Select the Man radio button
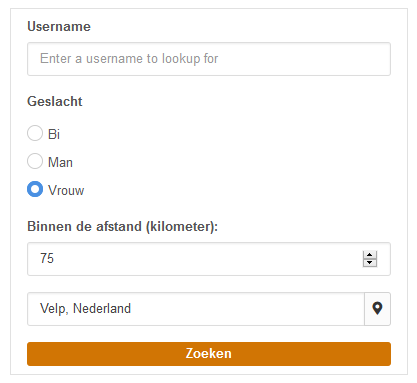The height and width of the screenshot is (383, 417). [35, 161]
